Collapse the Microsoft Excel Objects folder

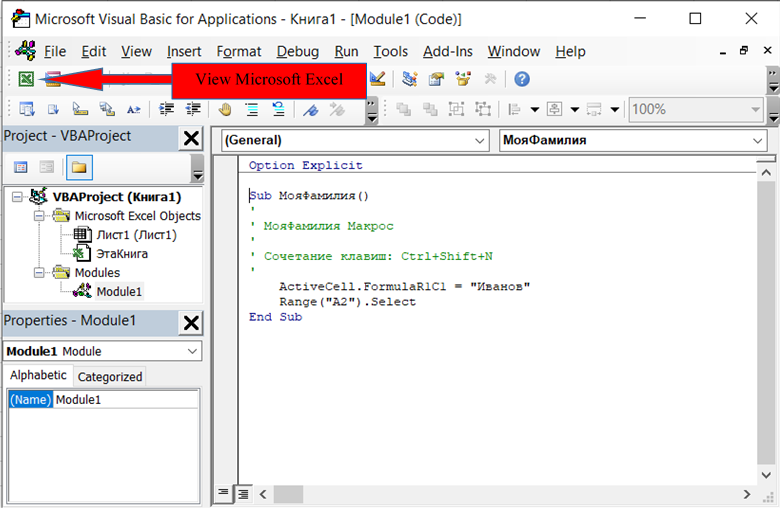(x=39, y=216)
